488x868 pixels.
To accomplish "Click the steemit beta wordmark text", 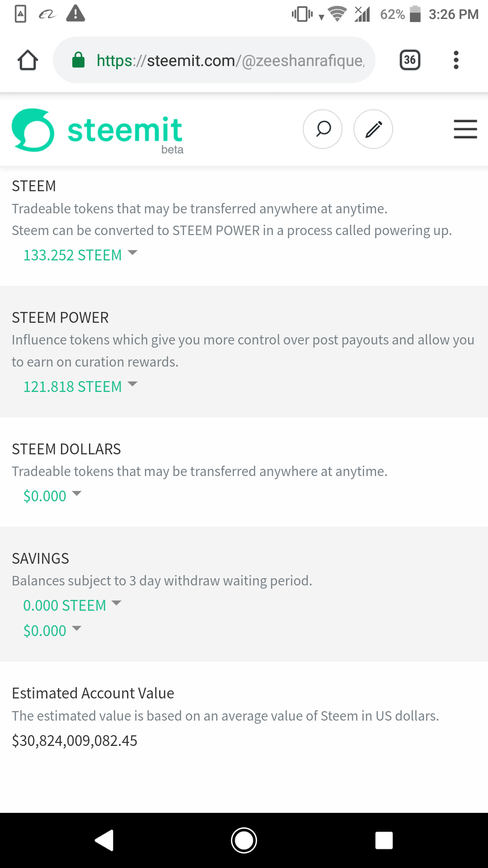I will (125, 131).
